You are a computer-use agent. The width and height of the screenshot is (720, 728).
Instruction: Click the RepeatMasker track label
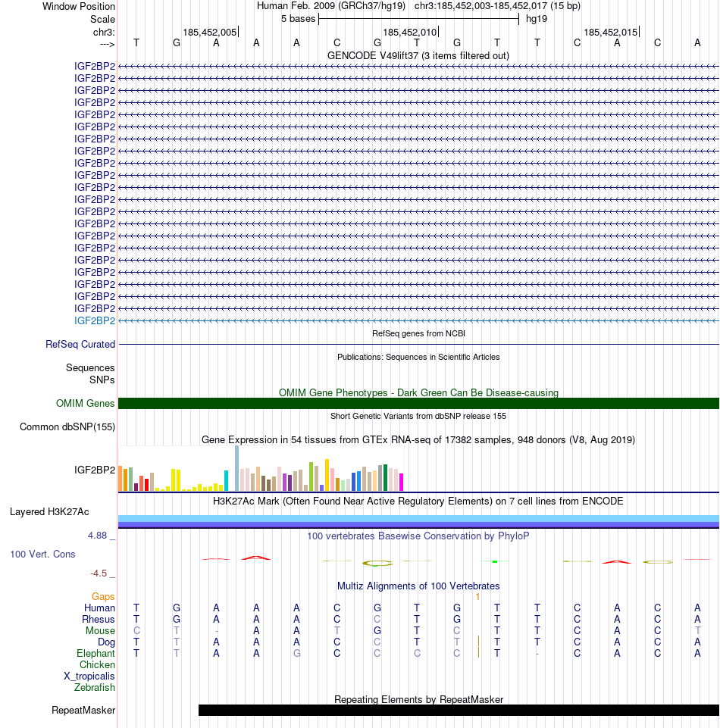[x=83, y=711]
